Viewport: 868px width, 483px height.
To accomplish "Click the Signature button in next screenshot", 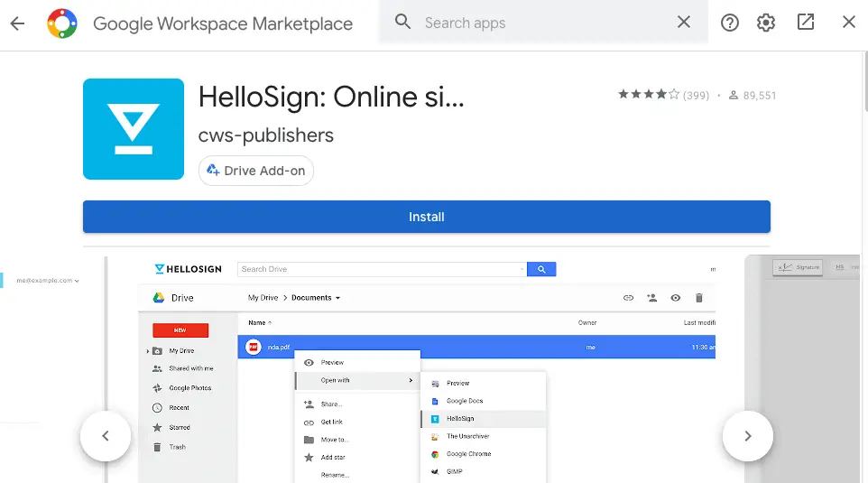I will pyautogui.click(x=798, y=267).
